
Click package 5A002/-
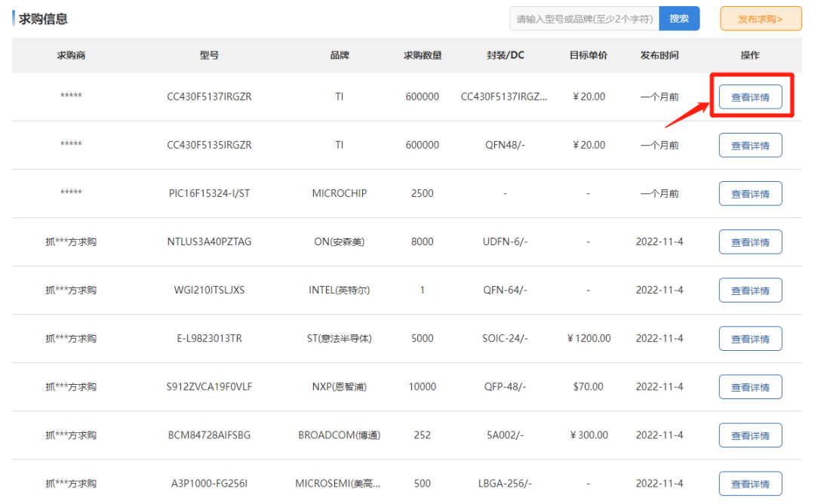(x=505, y=435)
